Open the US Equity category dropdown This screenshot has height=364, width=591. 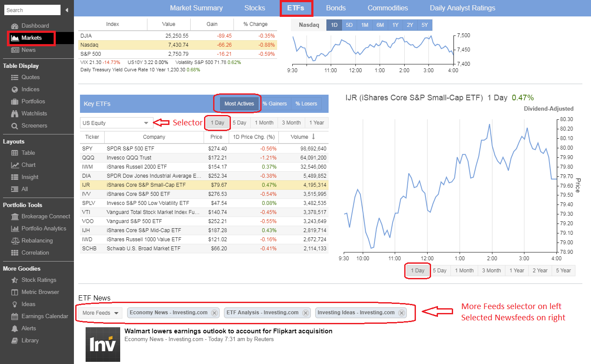[x=116, y=123]
